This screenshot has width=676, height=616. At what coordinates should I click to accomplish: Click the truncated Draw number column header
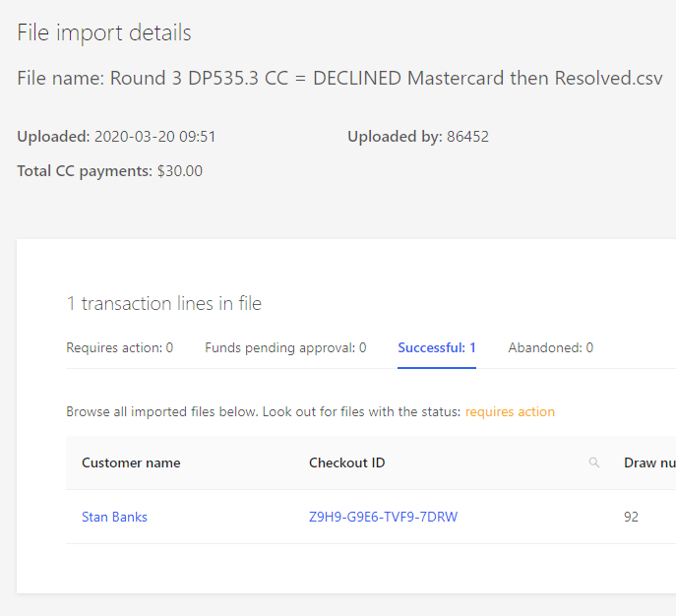click(x=648, y=463)
